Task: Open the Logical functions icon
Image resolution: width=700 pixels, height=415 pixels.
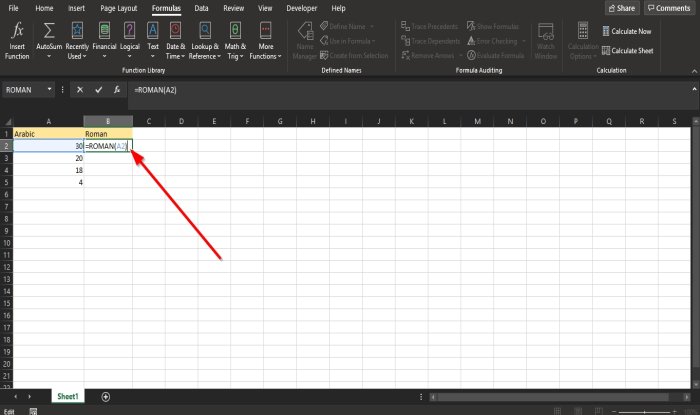Action: [129, 30]
